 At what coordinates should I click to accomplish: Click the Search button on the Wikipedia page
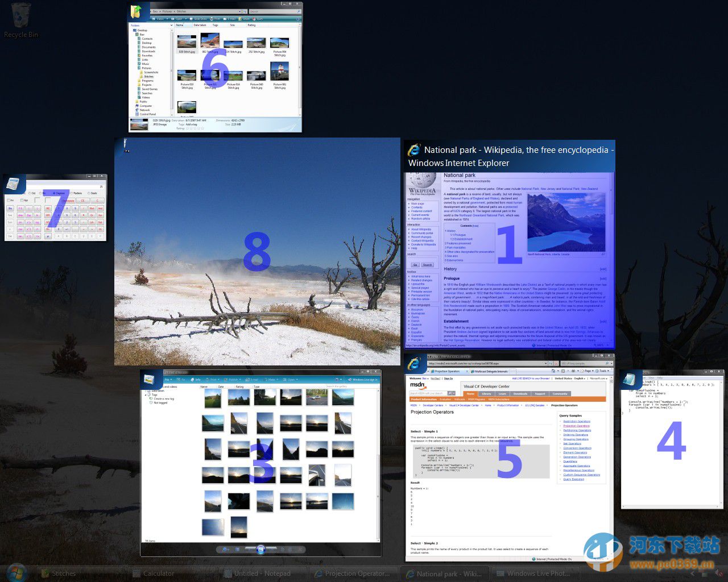point(427,264)
